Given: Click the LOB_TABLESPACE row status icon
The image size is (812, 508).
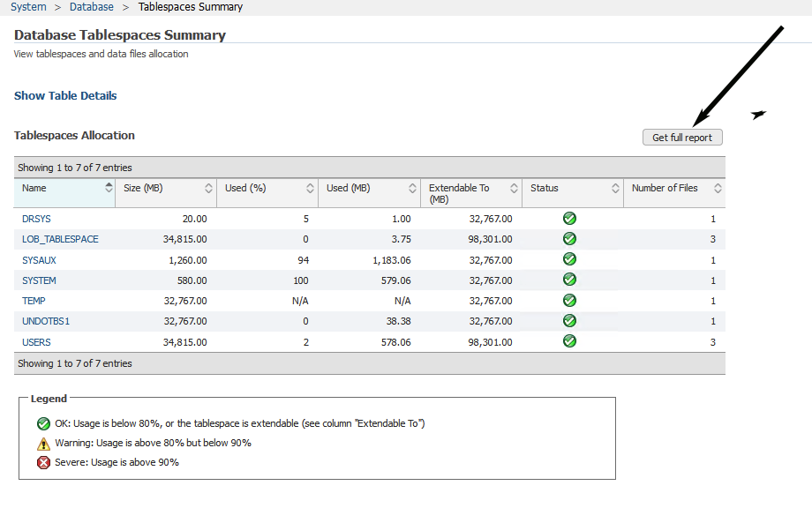Looking at the screenshot, I should tap(569, 239).
